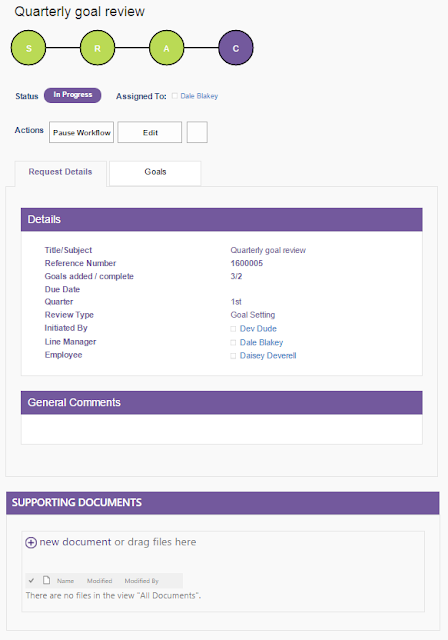Click the Due Date label
448x640 pixels.
pyautogui.click(x=62, y=289)
